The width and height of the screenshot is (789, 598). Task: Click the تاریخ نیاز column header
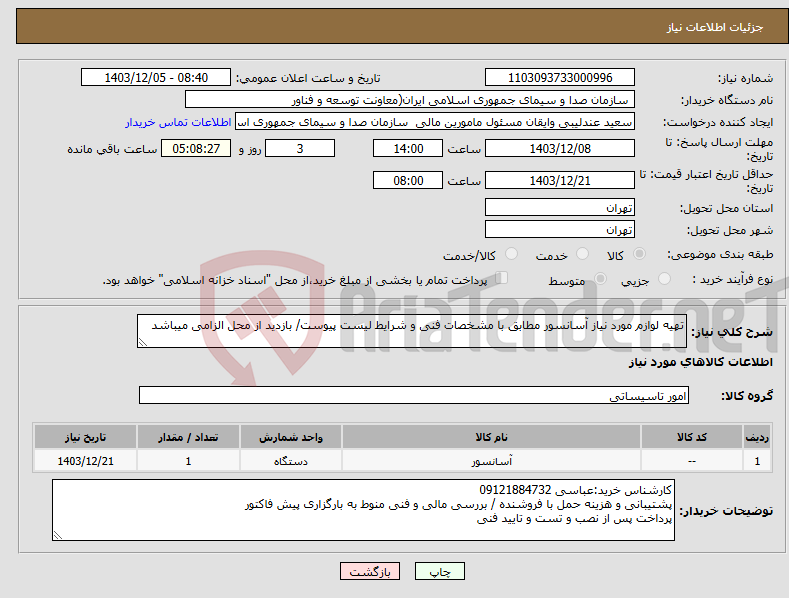click(x=86, y=437)
